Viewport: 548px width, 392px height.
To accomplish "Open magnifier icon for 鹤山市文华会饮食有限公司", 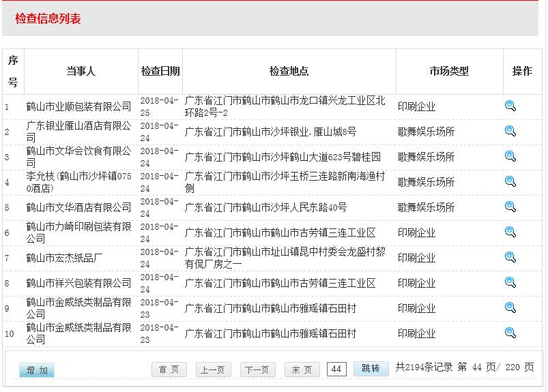I will click(x=510, y=156).
